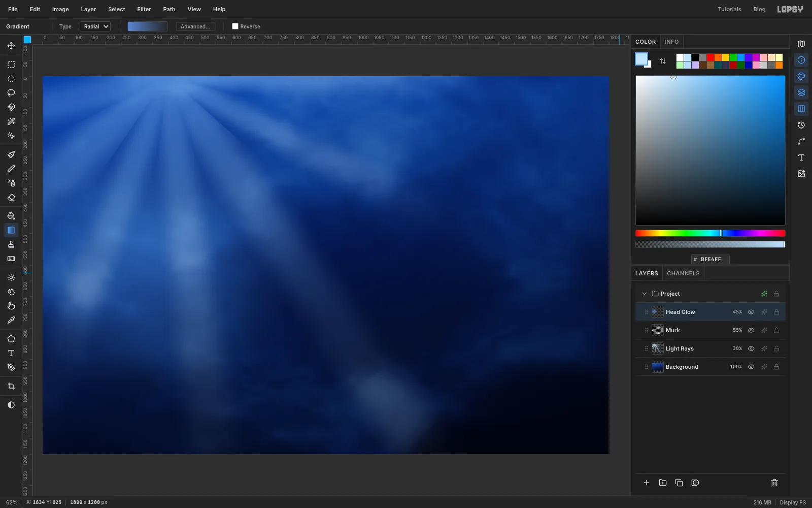Activate the Pen path tool
This screenshot has height=508, width=812.
[11, 367]
